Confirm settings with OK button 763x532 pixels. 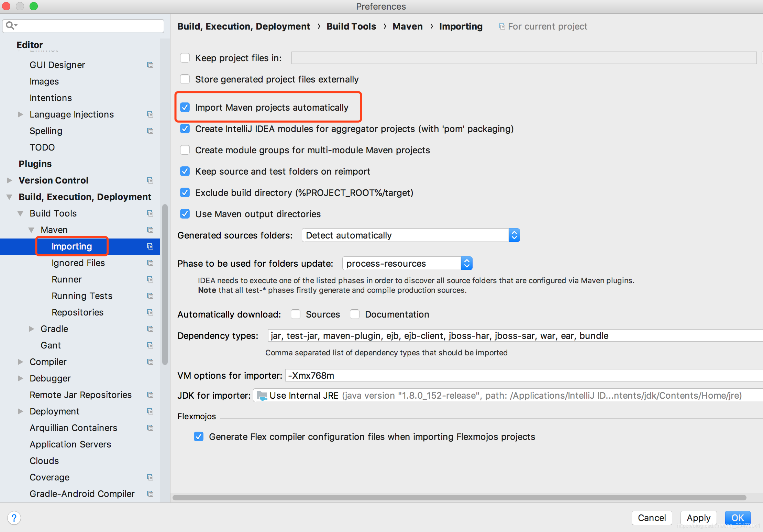click(x=738, y=518)
